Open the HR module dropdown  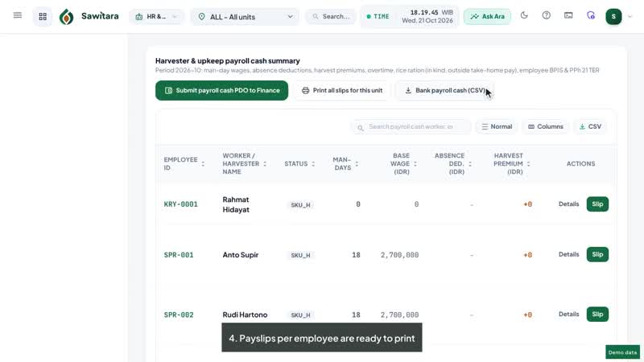[x=156, y=16]
